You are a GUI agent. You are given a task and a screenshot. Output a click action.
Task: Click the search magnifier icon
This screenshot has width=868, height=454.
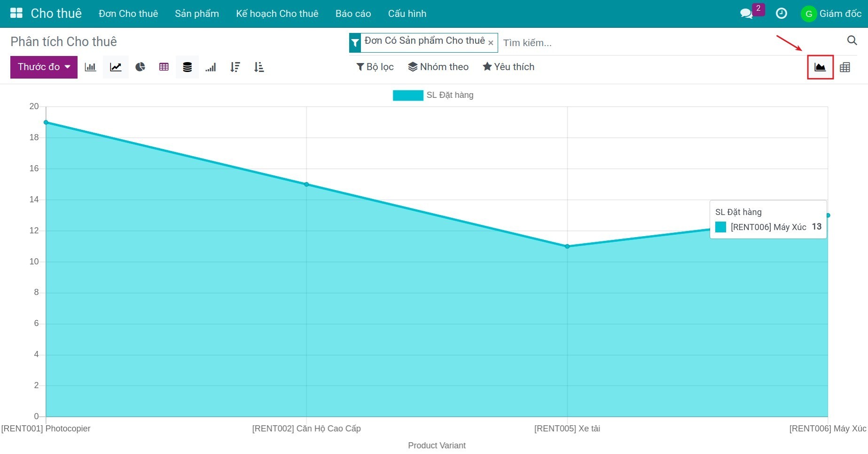pyautogui.click(x=852, y=40)
